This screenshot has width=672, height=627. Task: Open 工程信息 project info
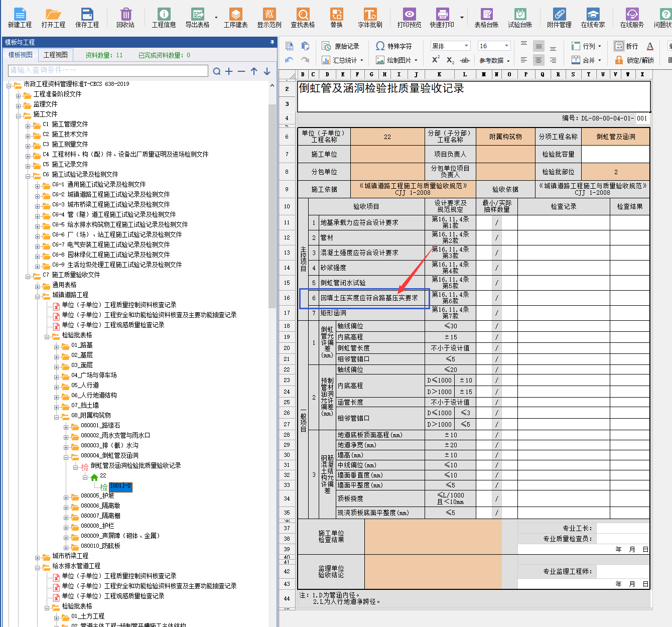point(164,18)
